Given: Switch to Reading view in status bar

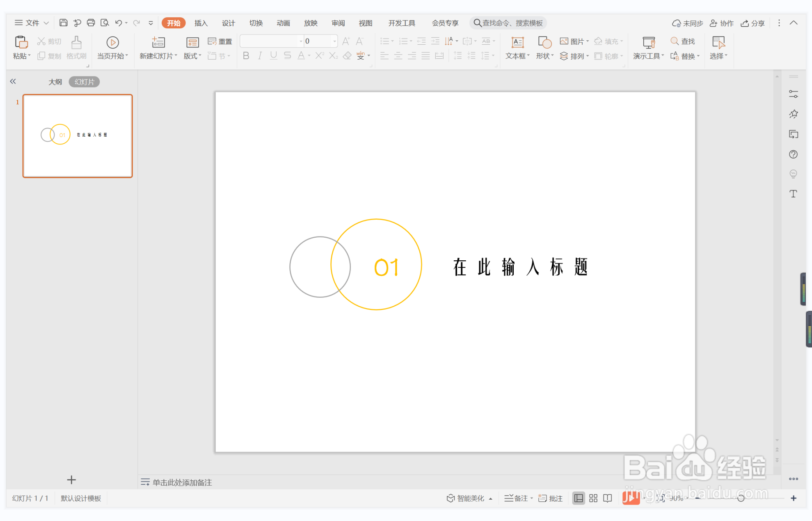Looking at the screenshot, I should [x=608, y=498].
